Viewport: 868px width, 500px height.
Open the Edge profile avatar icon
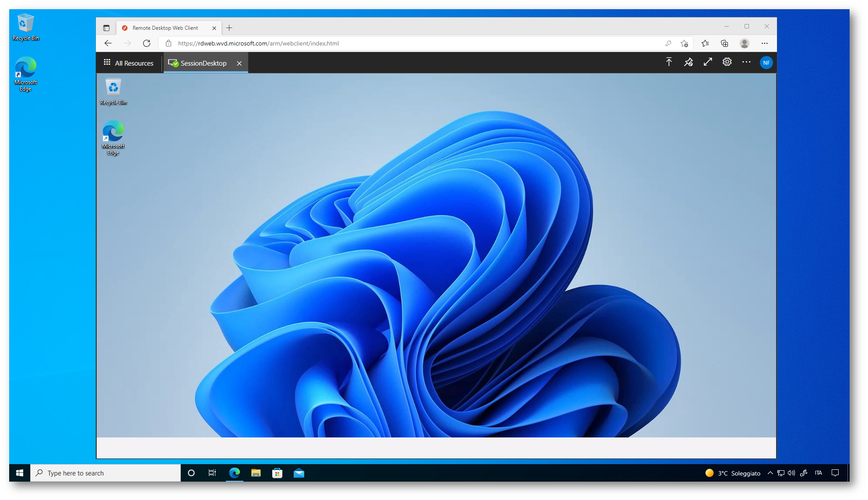744,43
